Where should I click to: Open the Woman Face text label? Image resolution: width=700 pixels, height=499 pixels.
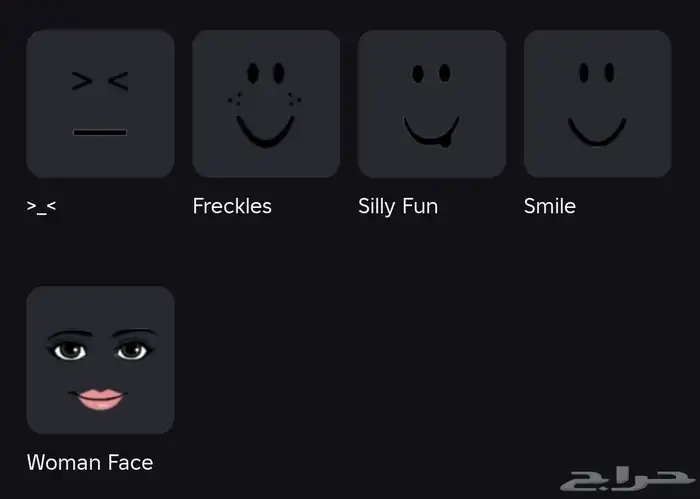click(90, 462)
